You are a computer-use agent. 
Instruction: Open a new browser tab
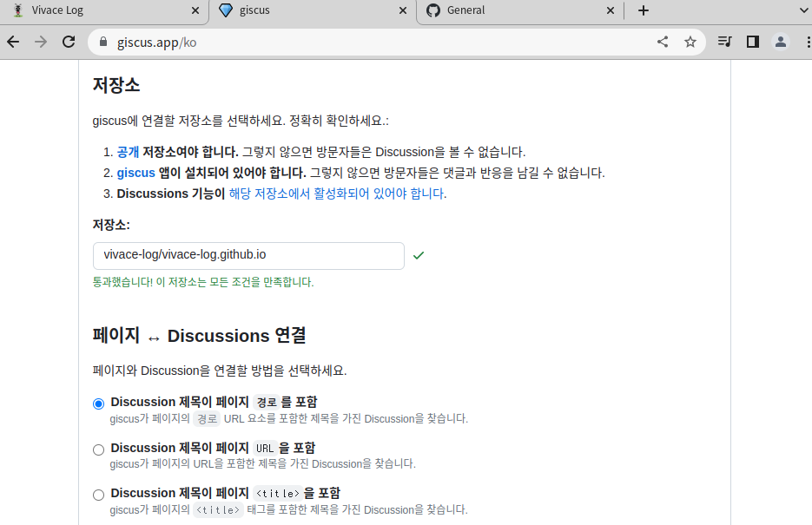pos(644,10)
